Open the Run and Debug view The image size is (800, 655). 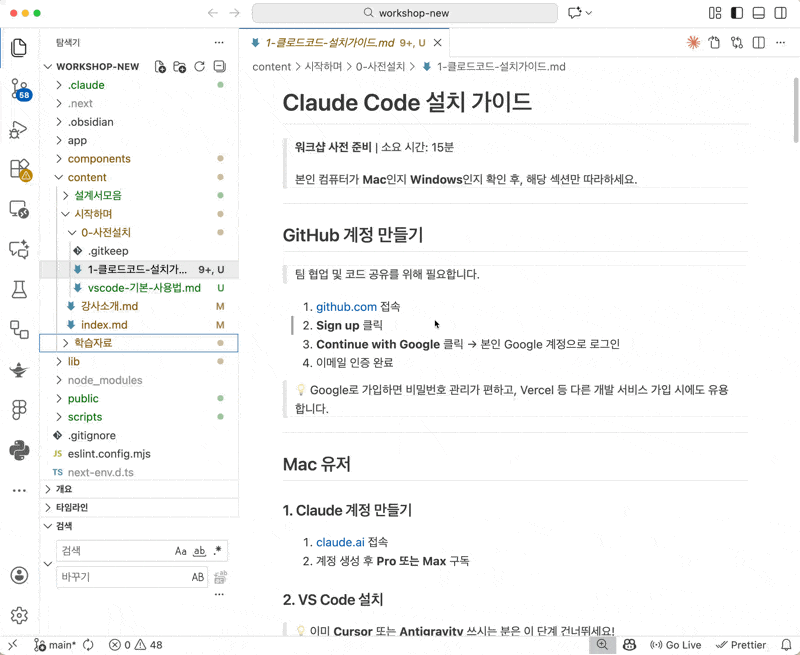click(x=19, y=129)
